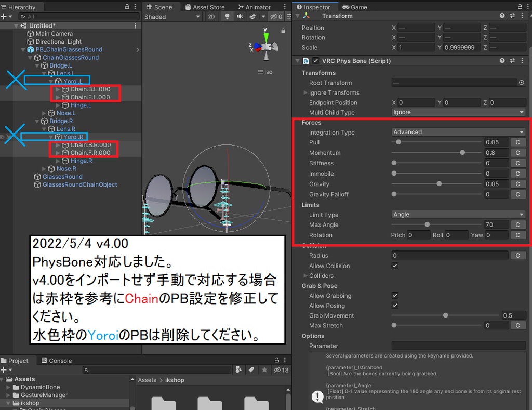
Task: Pick Root Transform object selector
Action: tap(522, 83)
